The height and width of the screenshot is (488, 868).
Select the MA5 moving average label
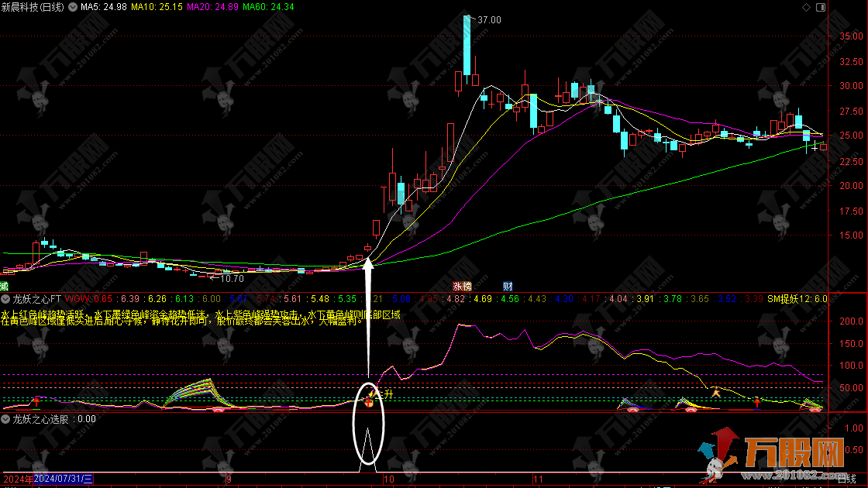103,8
